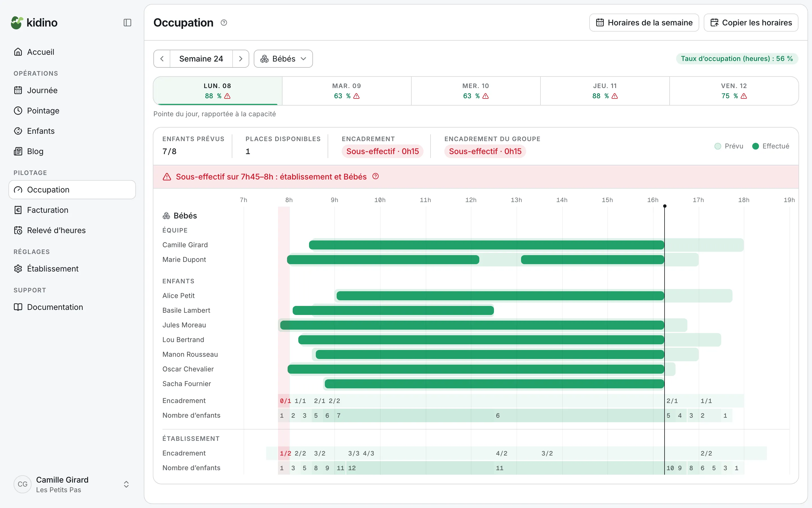Open help icon beside the Sous-effectif alert
812x508 pixels.
(x=376, y=176)
